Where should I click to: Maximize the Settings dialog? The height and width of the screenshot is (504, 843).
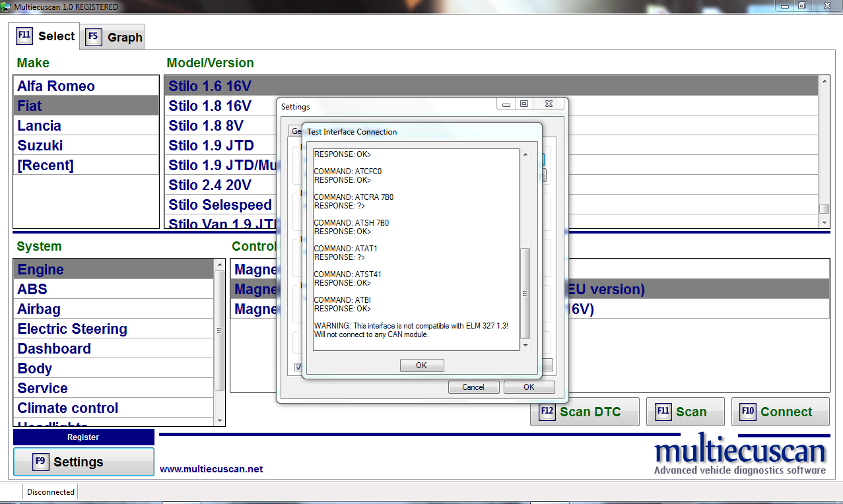524,104
